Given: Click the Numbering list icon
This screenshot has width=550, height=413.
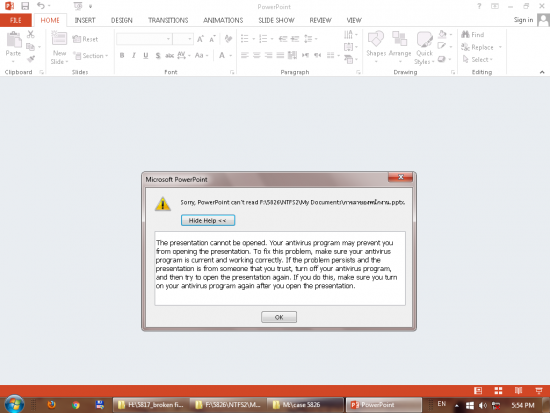Looking at the screenshot, I should pos(263,39).
